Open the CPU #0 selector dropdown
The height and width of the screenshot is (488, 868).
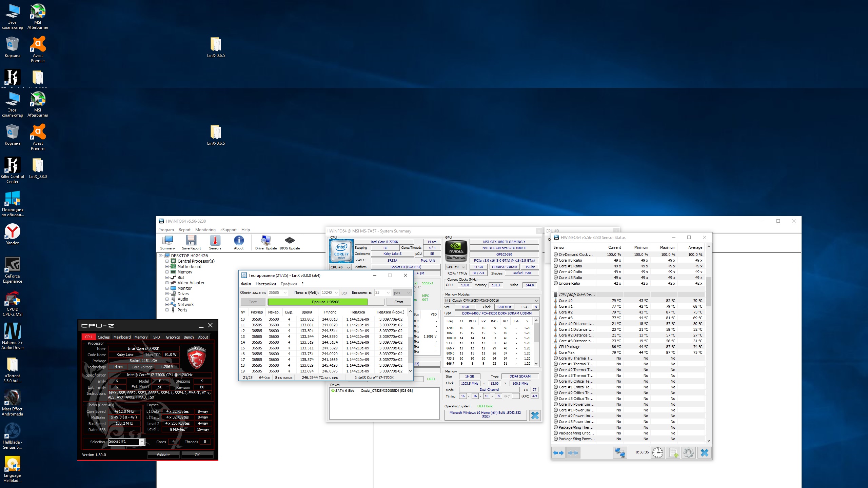pos(340,267)
